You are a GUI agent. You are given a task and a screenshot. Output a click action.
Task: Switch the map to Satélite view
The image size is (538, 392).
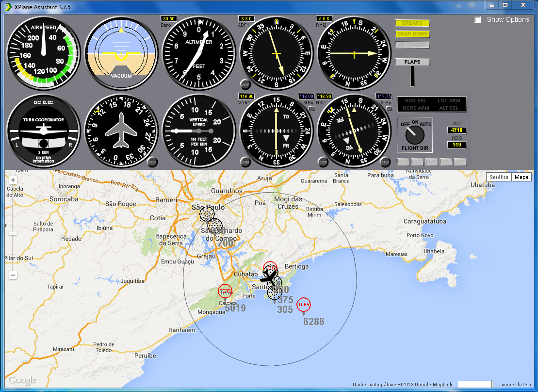(x=499, y=177)
